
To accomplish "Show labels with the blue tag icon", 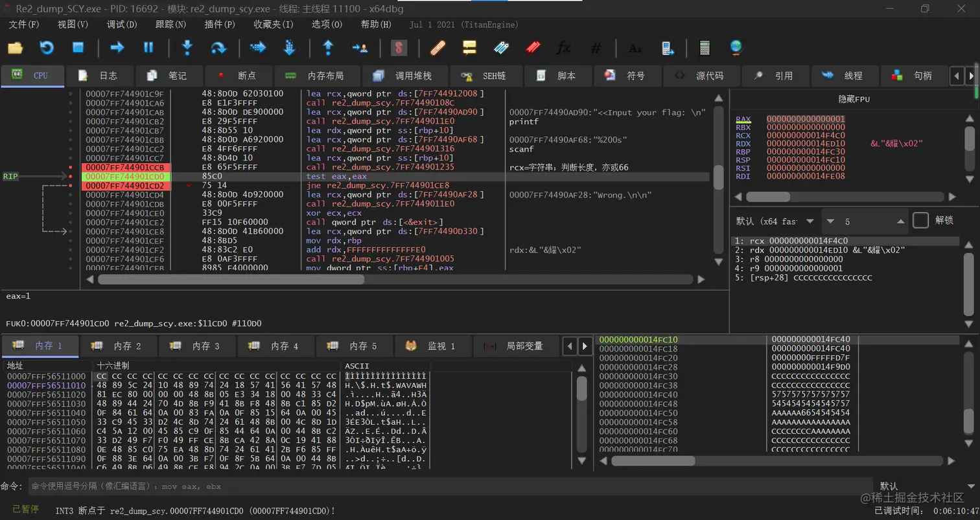I will [x=501, y=48].
